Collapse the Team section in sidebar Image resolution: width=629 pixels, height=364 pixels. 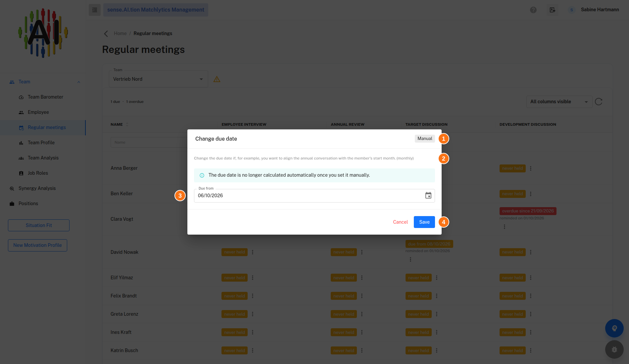(79, 82)
